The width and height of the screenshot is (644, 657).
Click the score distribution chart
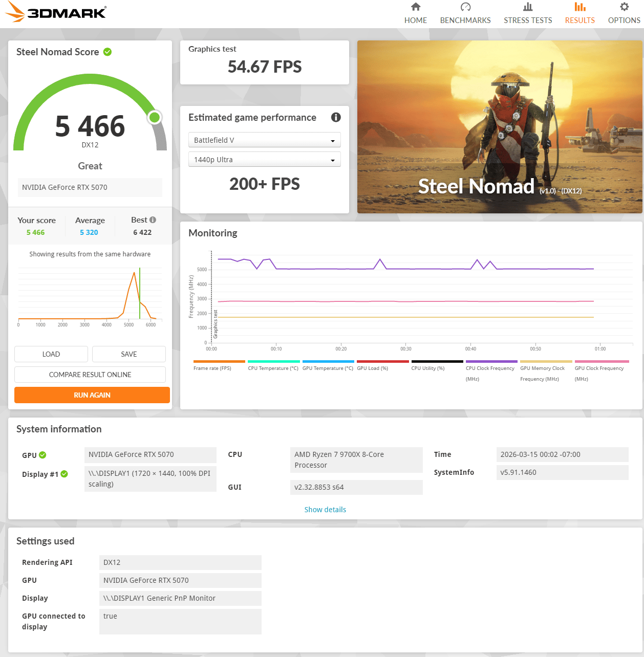[x=90, y=297]
